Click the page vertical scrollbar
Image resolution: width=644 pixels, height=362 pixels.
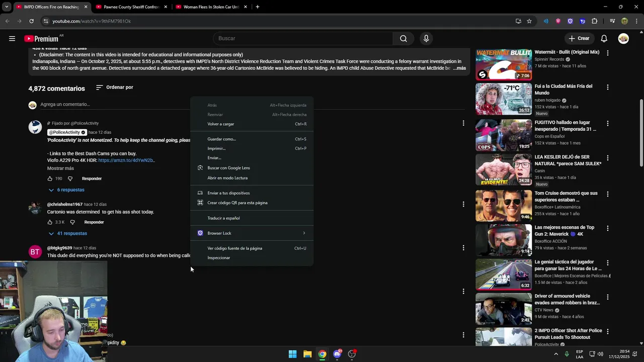pyautogui.click(x=641, y=133)
